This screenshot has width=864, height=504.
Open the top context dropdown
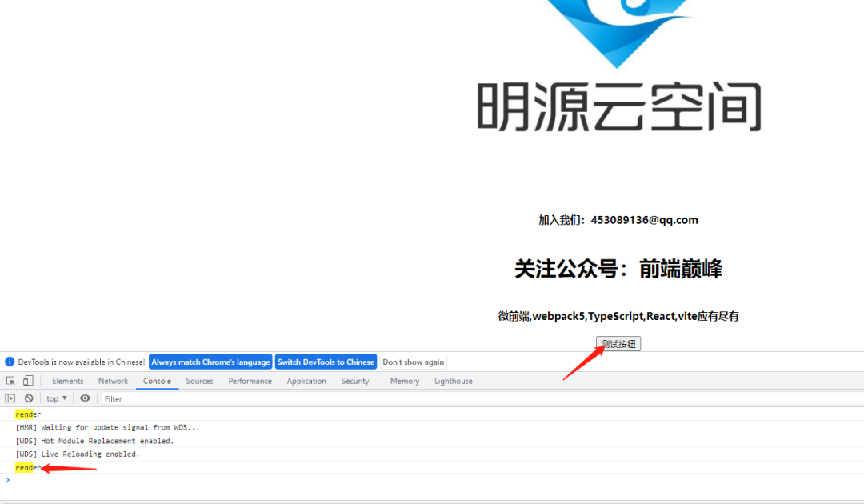[56, 398]
